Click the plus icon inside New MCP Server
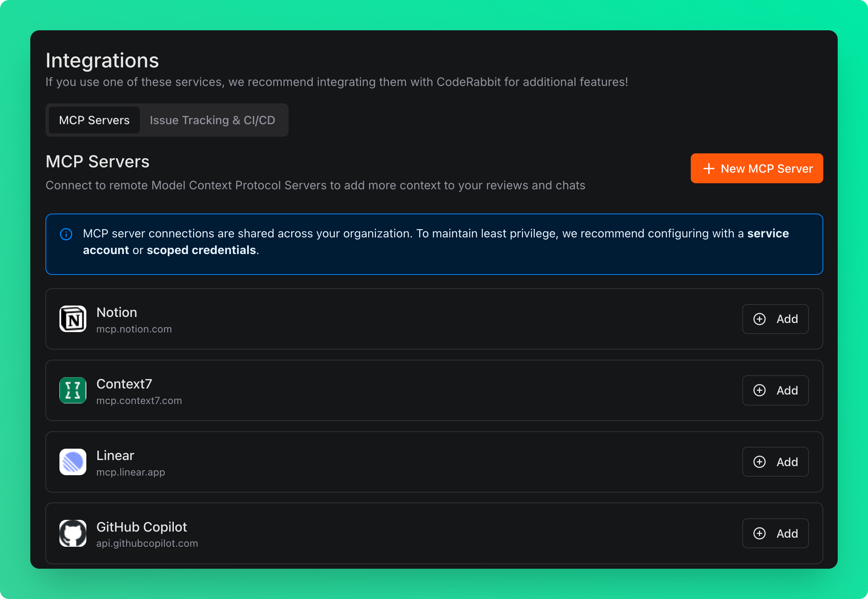The width and height of the screenshot is (868, 599). (x=709, y=168)
